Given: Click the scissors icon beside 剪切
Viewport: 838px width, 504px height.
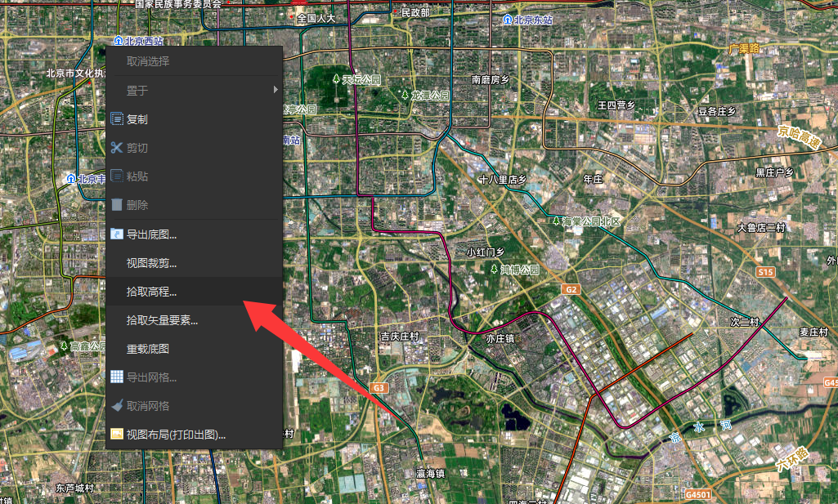Looking at the screenshot, I should click(117, 148).
